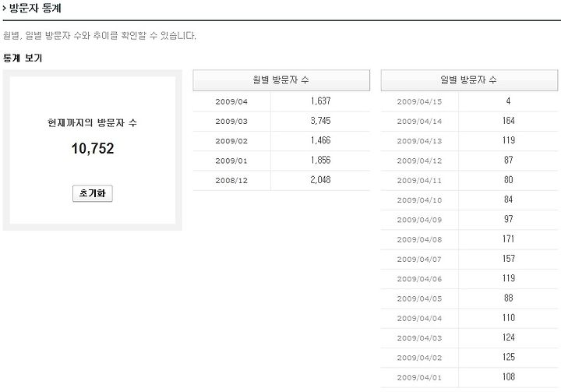The image size is (561, 392).
Task: Click the monthly value 1,637
Action: coord(320,101)
